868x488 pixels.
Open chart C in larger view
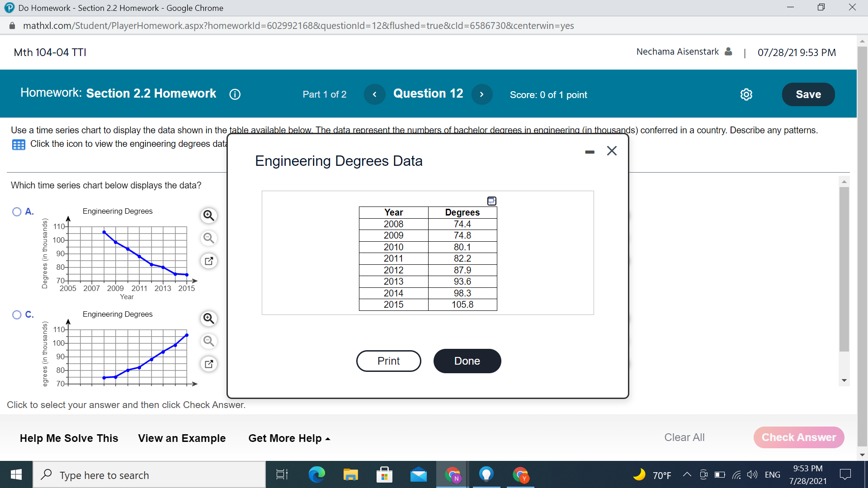click(x=208, y=364)
